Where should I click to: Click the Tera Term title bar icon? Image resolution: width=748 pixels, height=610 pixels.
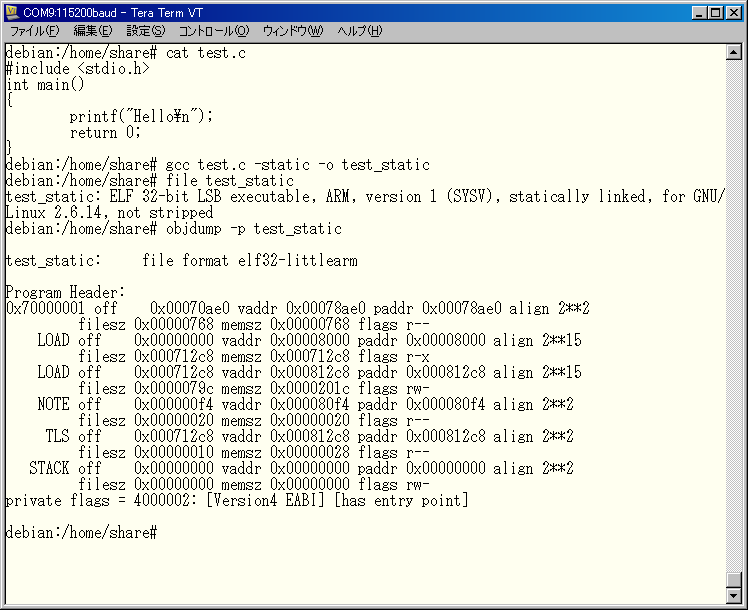coord(12,12)
